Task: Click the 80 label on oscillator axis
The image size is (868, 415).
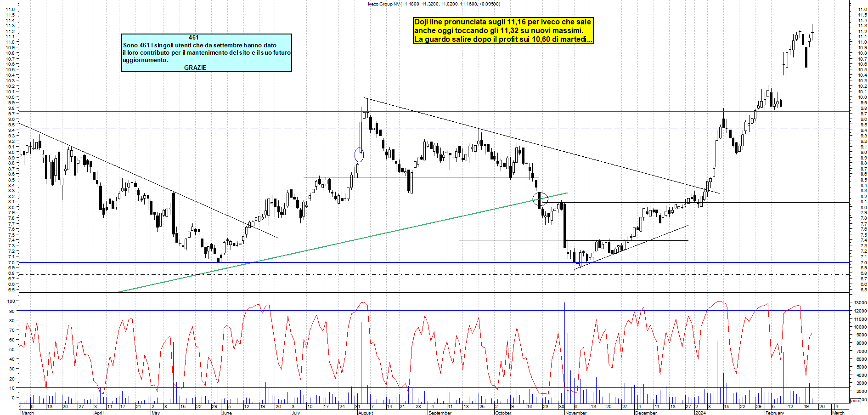Action: tap(12, 321)
